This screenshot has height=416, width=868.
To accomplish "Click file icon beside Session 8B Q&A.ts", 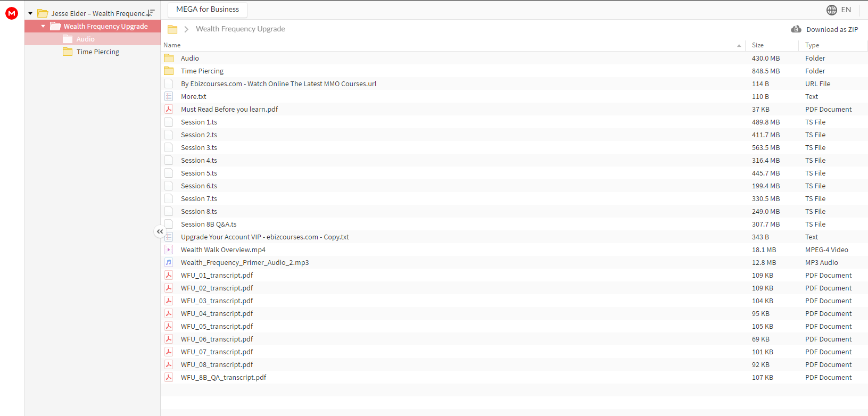I will click(x=169, y=224).
